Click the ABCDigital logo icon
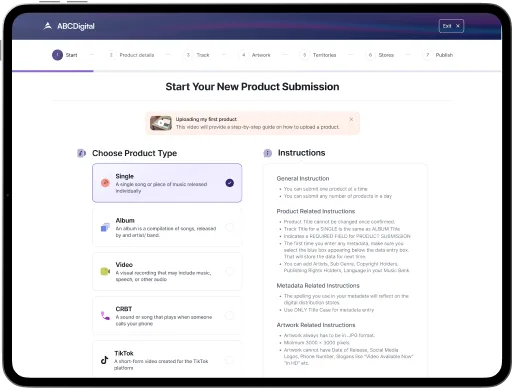 pyautogui.click(x=48, y=26)
